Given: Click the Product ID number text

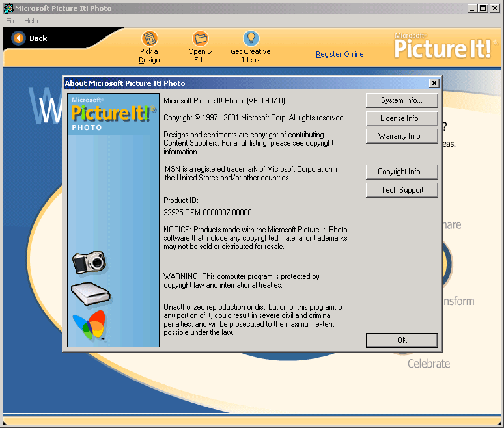Looking at the screenshot, I should 208,213.
